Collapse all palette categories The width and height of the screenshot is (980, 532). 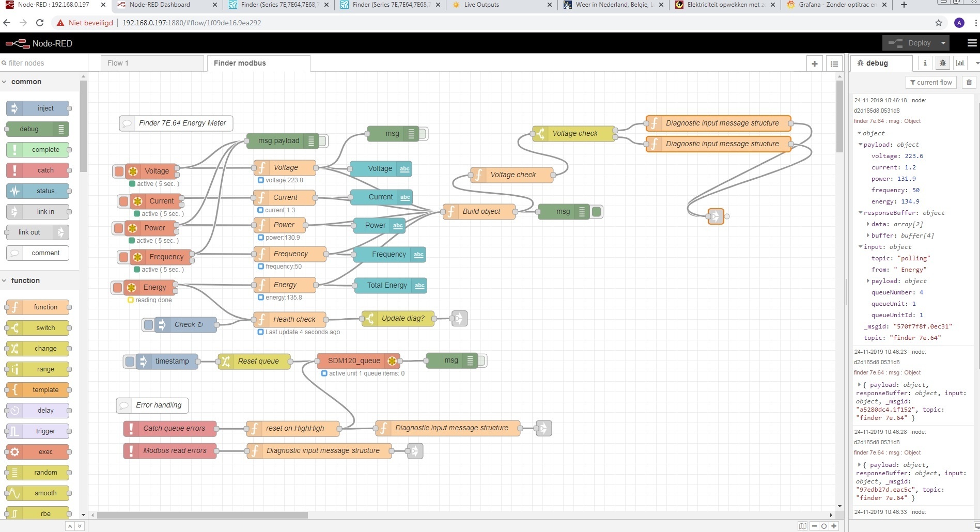(70, 526)
